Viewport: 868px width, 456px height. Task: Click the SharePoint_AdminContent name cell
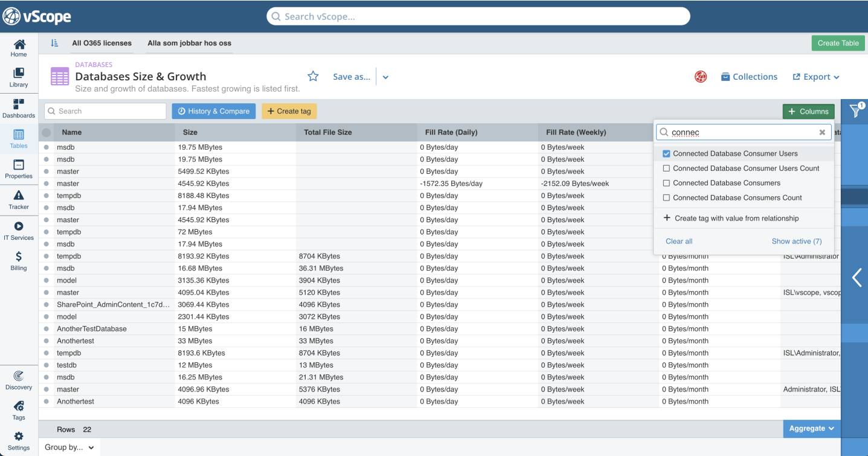115,304
